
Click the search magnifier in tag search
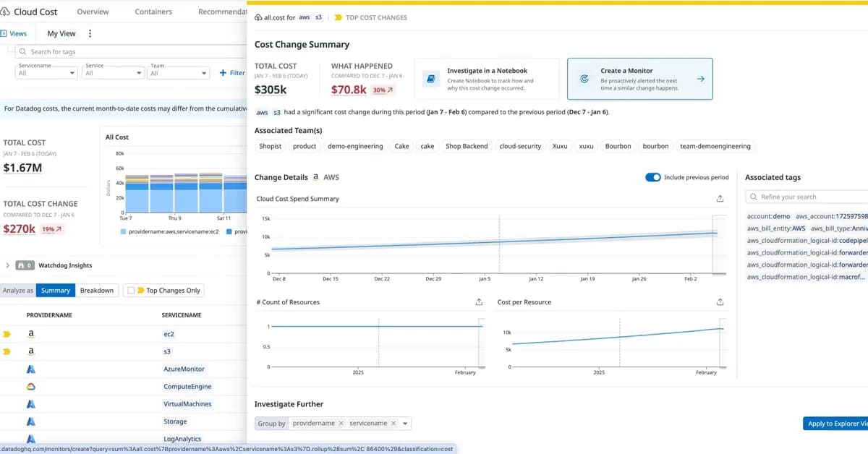(x=24, y=52)
